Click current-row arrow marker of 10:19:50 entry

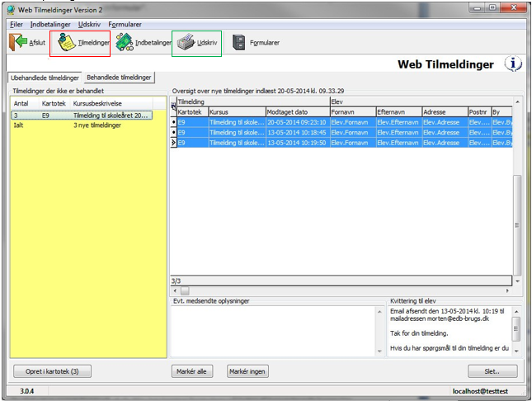(173, 143)
